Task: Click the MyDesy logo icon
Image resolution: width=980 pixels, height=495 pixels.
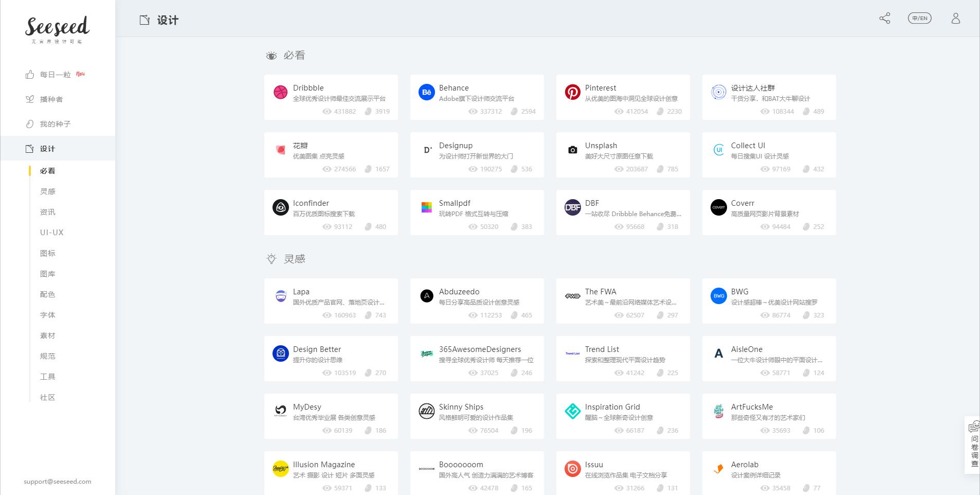Action: (281, 411)
